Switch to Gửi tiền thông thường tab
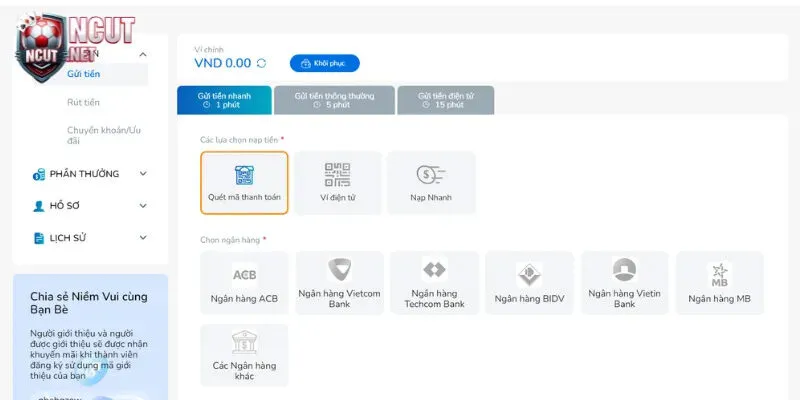The height and width of the screenshot is (400, 800). coord(334,100)
